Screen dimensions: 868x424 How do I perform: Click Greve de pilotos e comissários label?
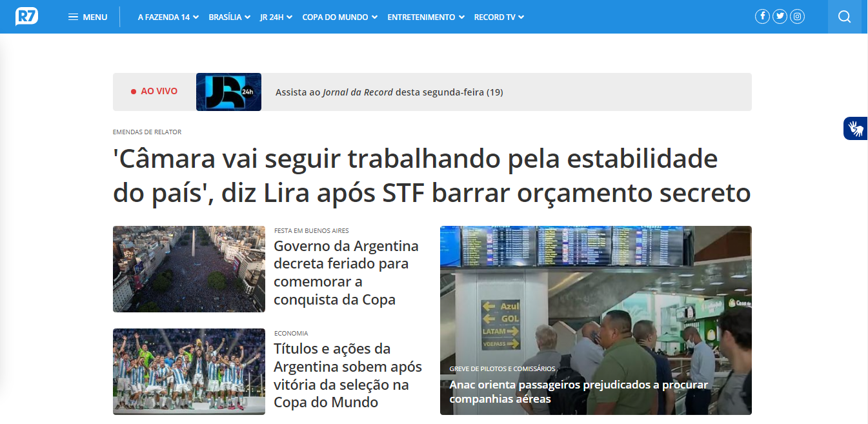point(502,368)
